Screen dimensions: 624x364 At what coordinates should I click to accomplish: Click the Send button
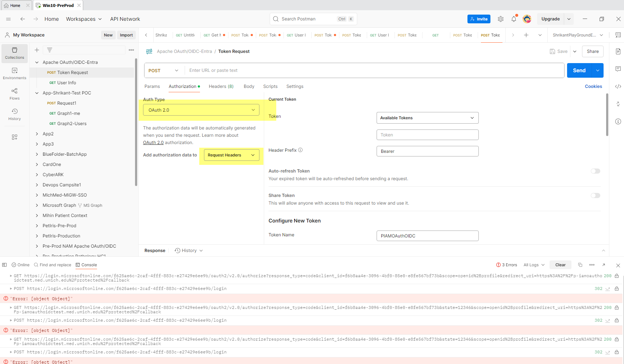click(579, 70)
